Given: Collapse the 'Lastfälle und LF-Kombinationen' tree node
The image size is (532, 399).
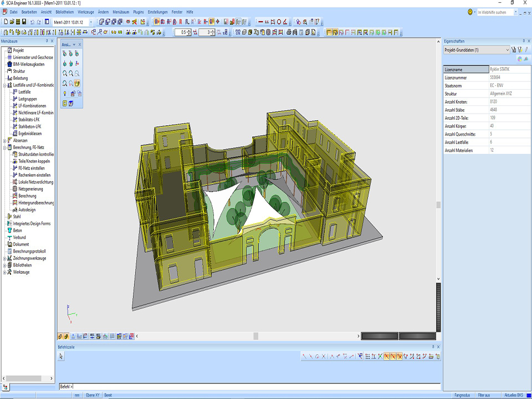Looking at the screenshot, I should 4,85.
